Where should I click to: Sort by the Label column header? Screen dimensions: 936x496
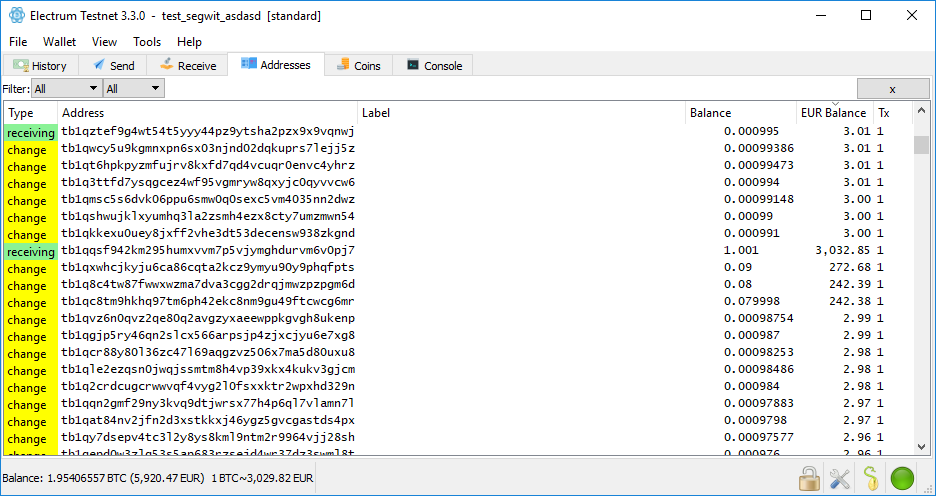tap(522, 113)
